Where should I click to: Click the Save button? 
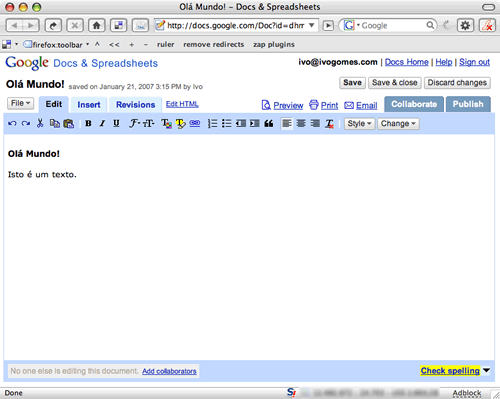(352, 83)
